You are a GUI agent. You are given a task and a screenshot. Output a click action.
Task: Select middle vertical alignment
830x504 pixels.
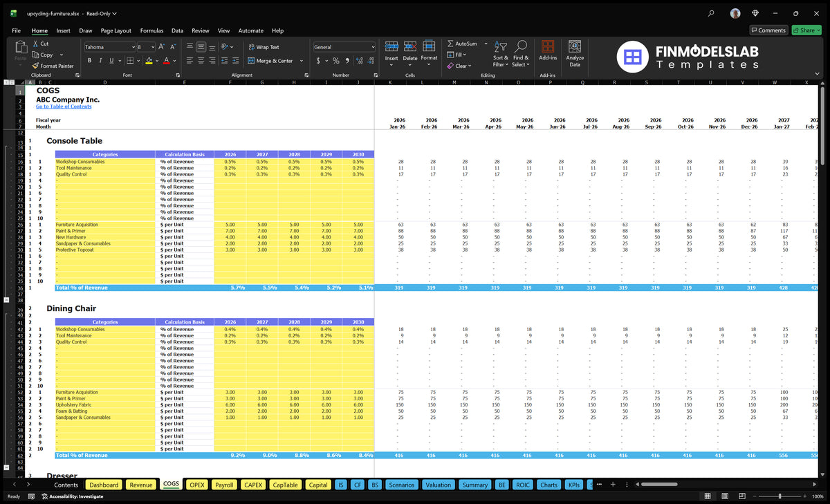click(x=201, y=47)
